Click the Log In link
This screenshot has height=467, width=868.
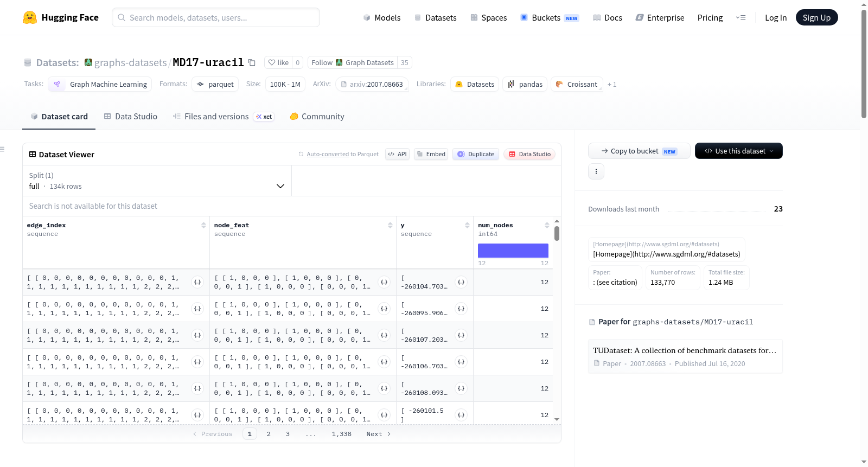click(776, 18)
